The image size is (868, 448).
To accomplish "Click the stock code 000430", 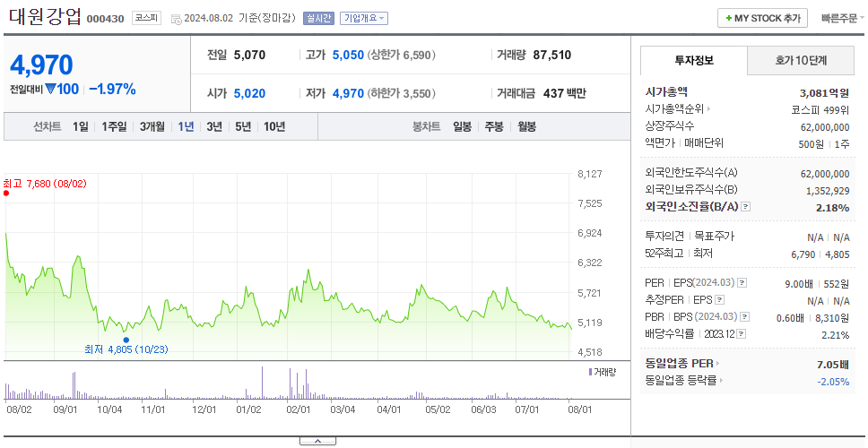I will [105, 20].
